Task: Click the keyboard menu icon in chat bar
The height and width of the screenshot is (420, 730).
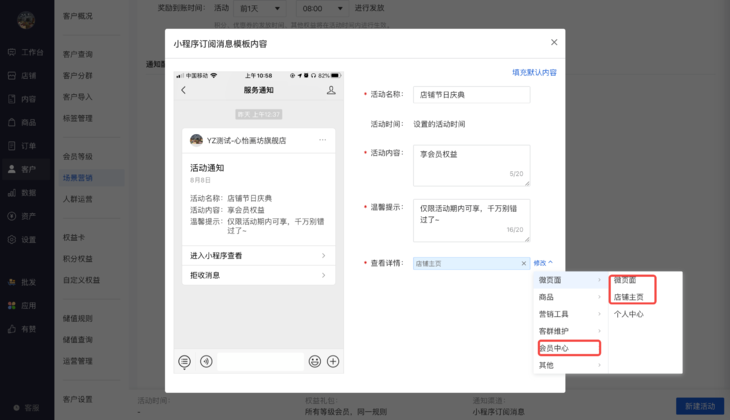Action: (x=185, y=361)
